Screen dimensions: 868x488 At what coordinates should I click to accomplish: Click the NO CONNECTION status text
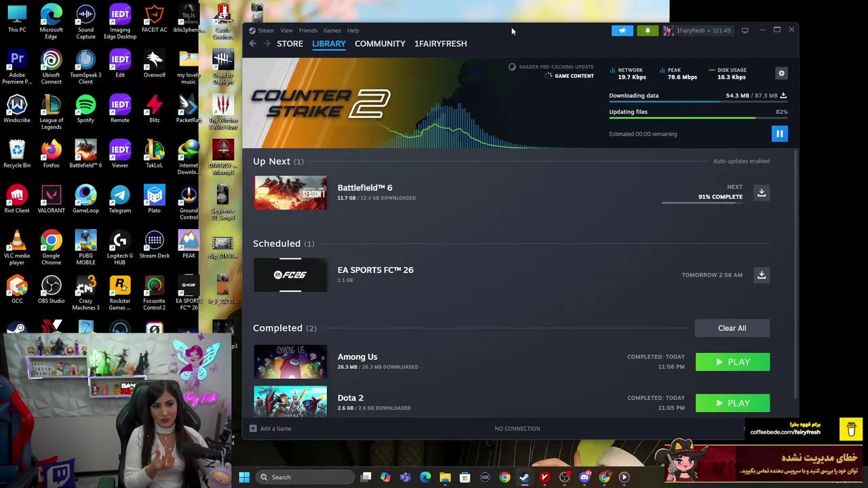click(517, 428)
